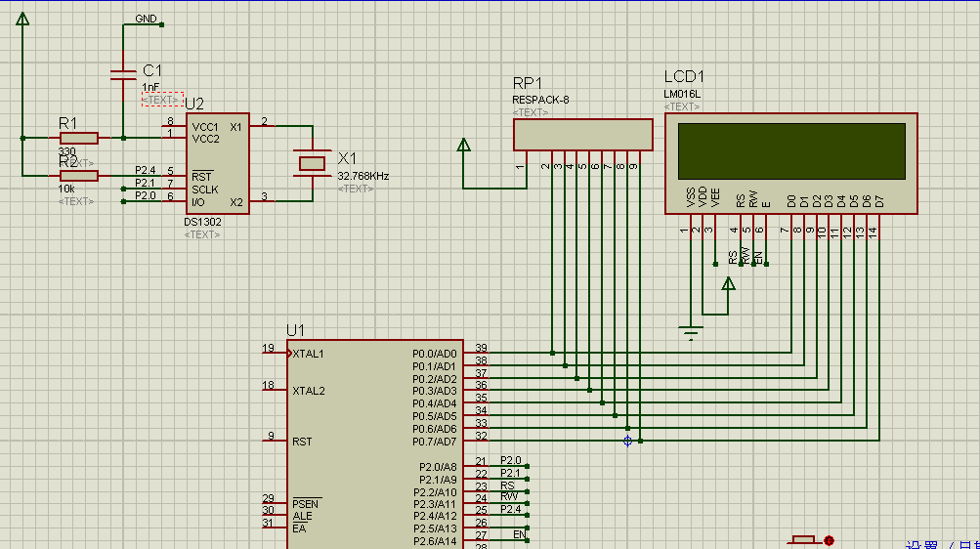Click the power arrow under LCD pins
Viewport: 980px width, 549px height.
click(x=728, y=284)
